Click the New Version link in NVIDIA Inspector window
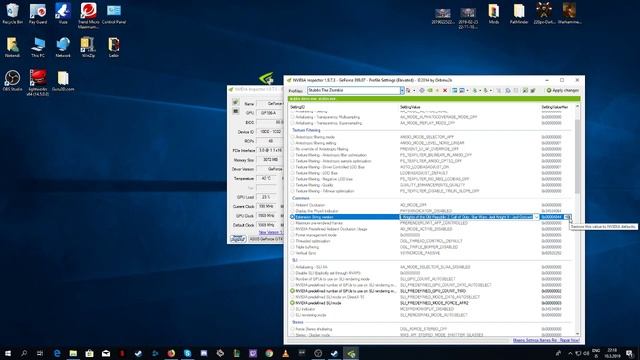Screen dimensions: 640x360 point(271,232)
